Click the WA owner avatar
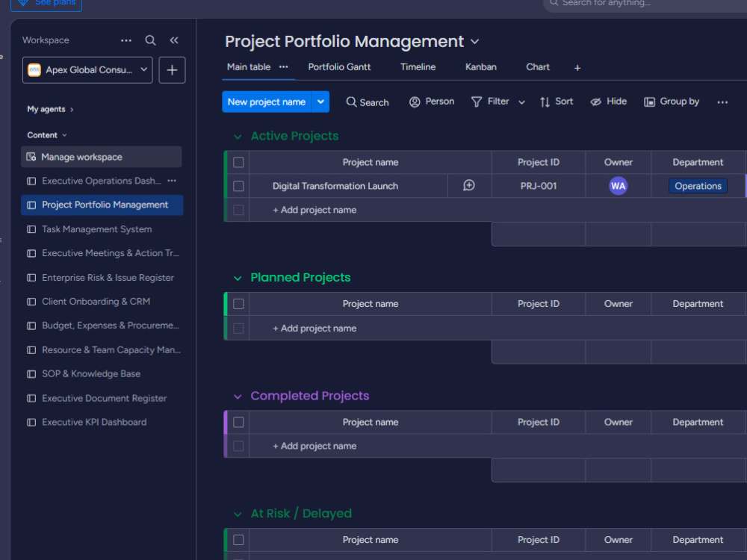The height and width of the screenshot is (560, 747). point(618,186)
